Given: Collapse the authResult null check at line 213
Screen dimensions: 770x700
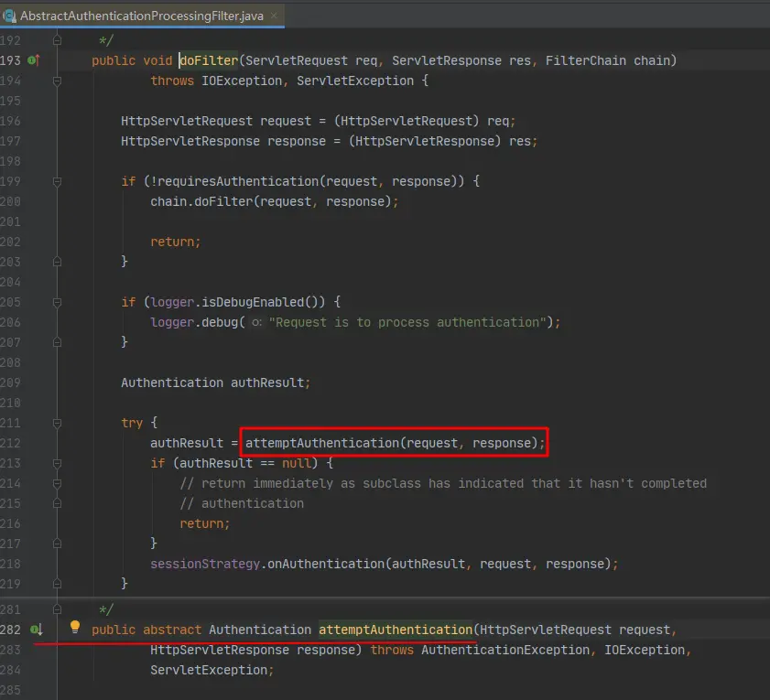Looking at the screenshot, I should click(x=57, y=463).
